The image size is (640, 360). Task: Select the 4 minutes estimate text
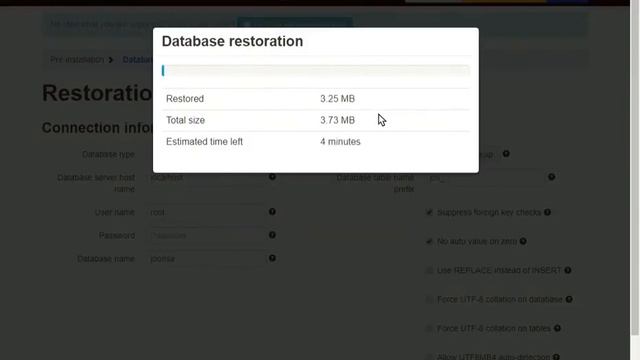coord(340,142)
